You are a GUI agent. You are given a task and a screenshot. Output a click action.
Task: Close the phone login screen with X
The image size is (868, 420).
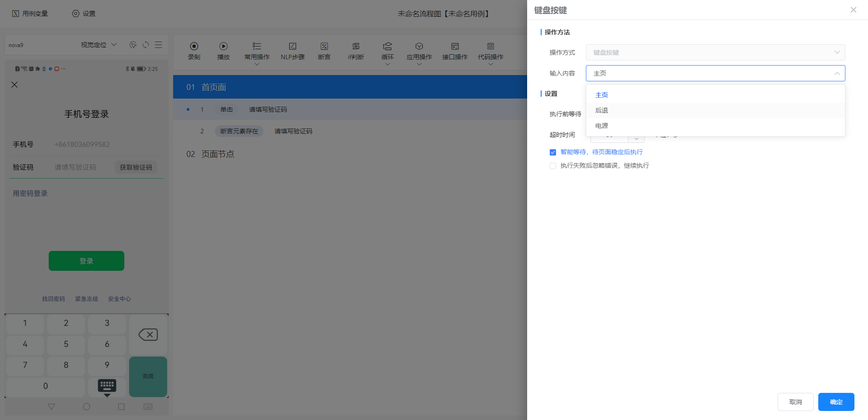(x=14, y=85)
